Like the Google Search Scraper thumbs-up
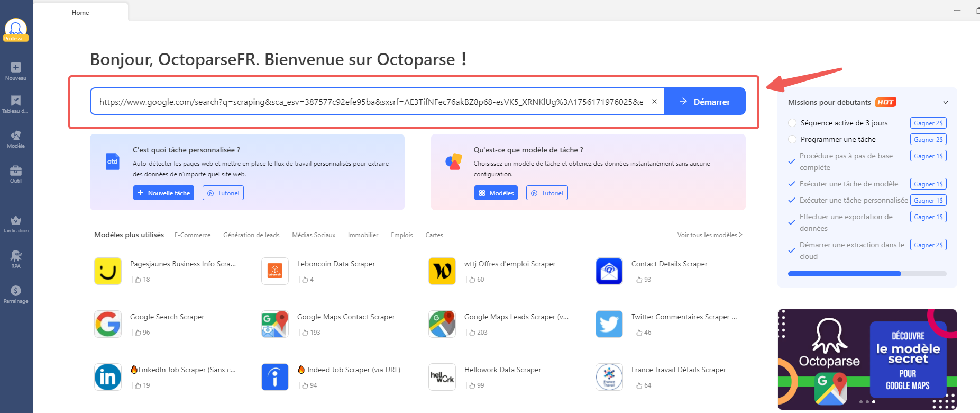 [138, 333]
